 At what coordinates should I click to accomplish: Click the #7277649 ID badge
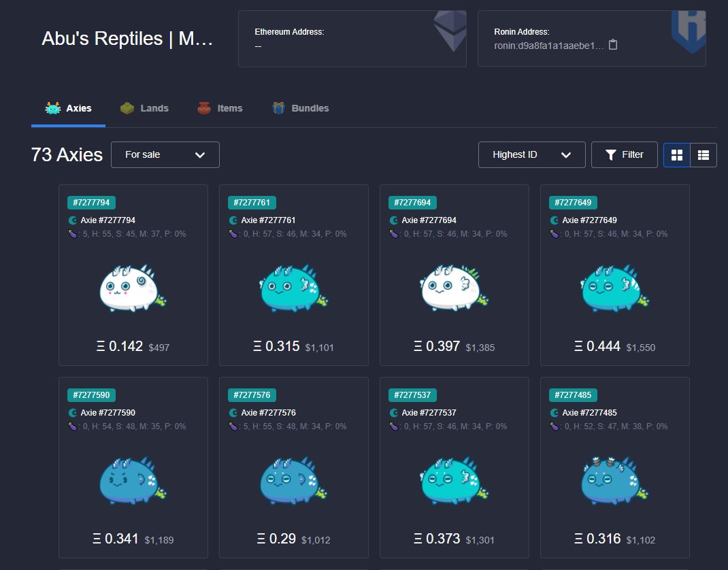click(574, 203)
